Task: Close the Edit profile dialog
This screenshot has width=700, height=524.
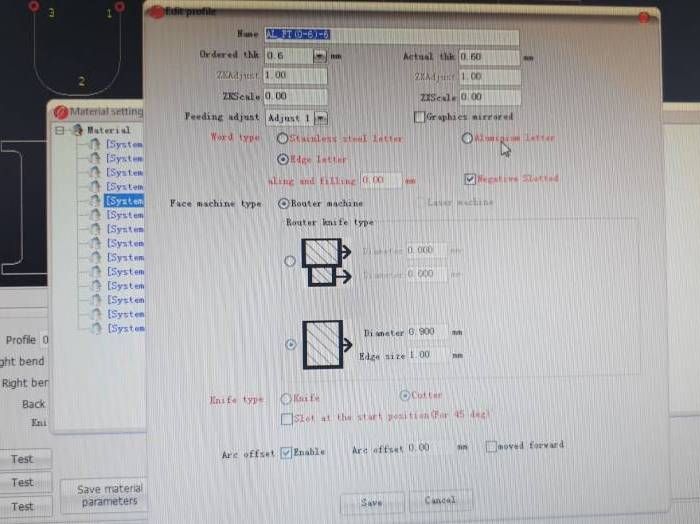Action: coord(643,17)
